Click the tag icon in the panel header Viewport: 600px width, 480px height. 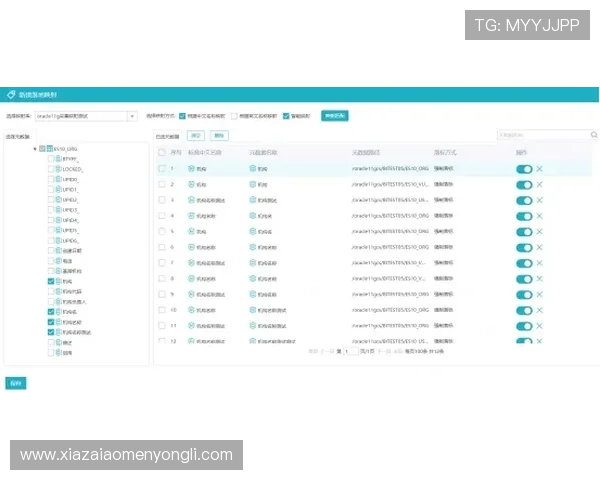tap(11, 94)
